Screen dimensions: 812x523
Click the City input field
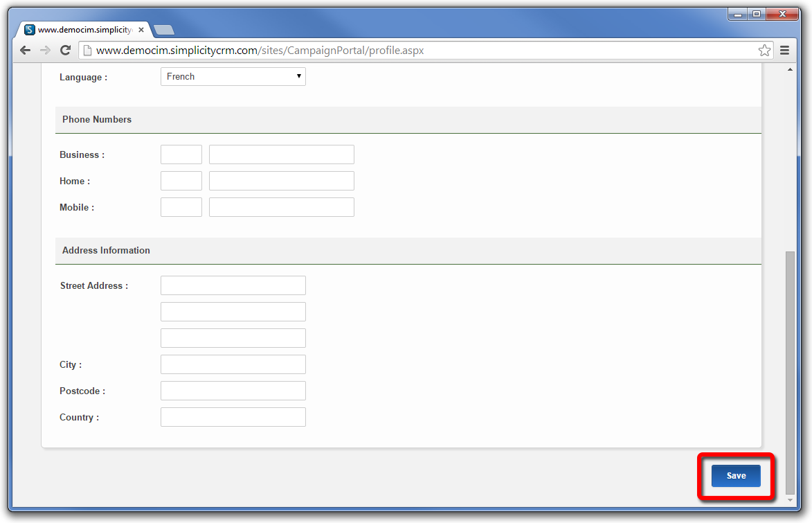[x=233, y=364]
